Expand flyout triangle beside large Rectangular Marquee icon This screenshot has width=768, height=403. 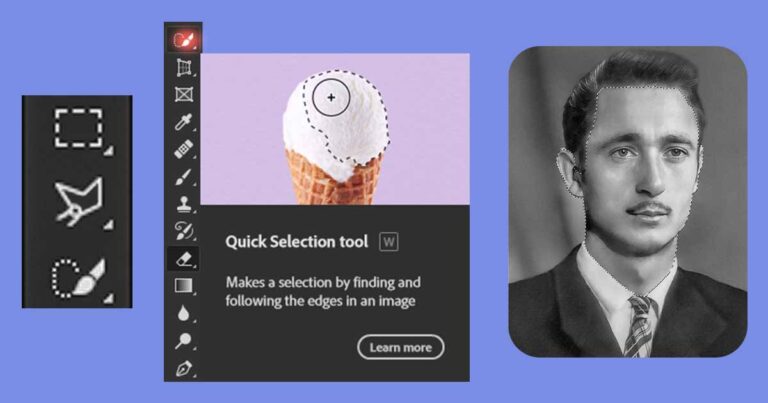point(109,151)
